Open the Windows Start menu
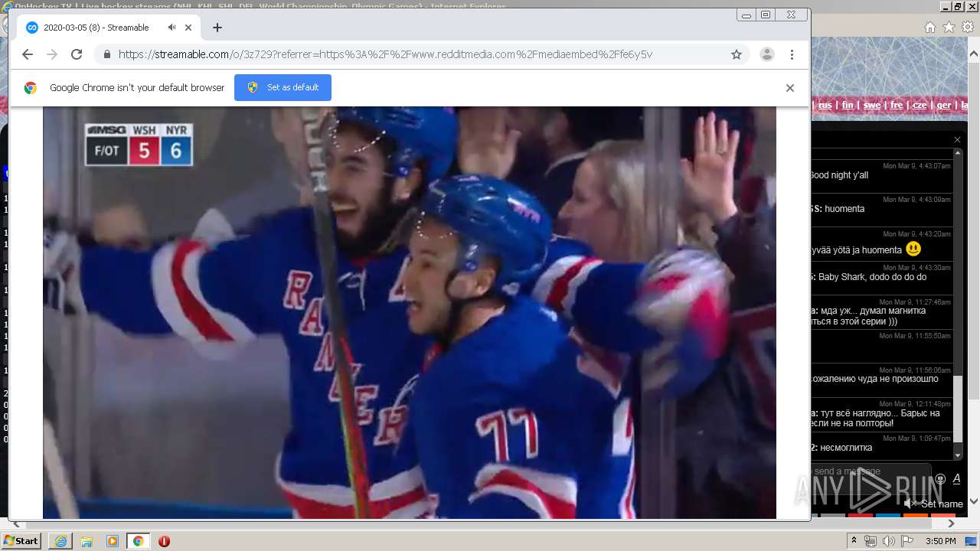980x551 pixels. point(21,541)
